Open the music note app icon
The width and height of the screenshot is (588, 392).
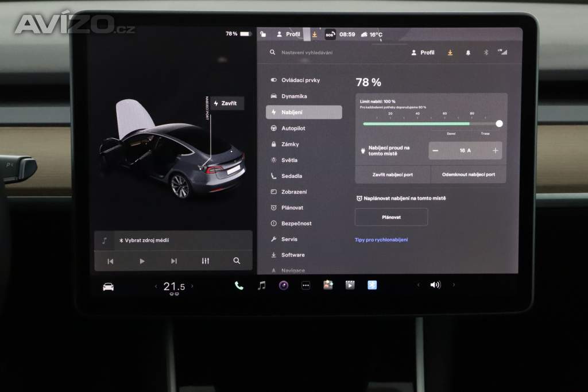coord(262,286)
